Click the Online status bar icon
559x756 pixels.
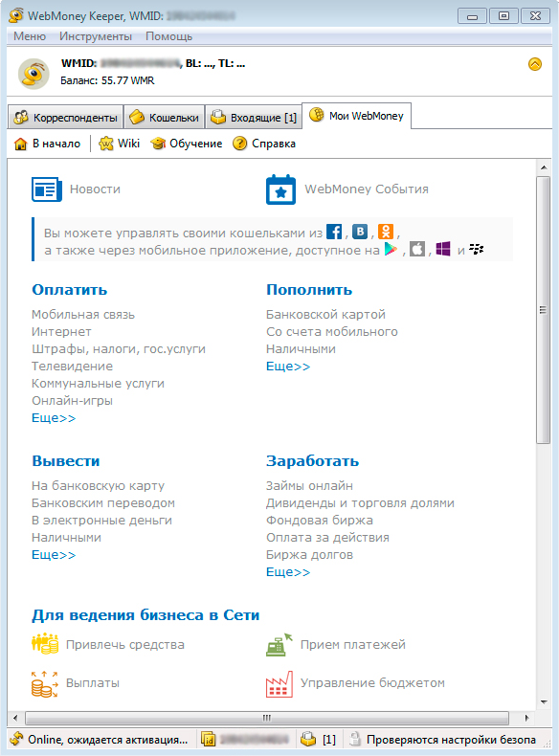16,739
